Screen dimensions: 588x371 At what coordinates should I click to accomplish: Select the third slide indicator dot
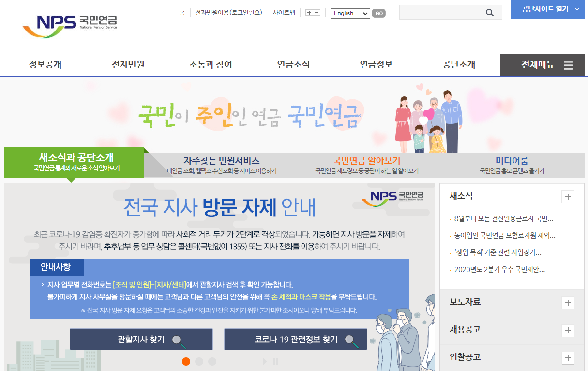click(212, 361)
